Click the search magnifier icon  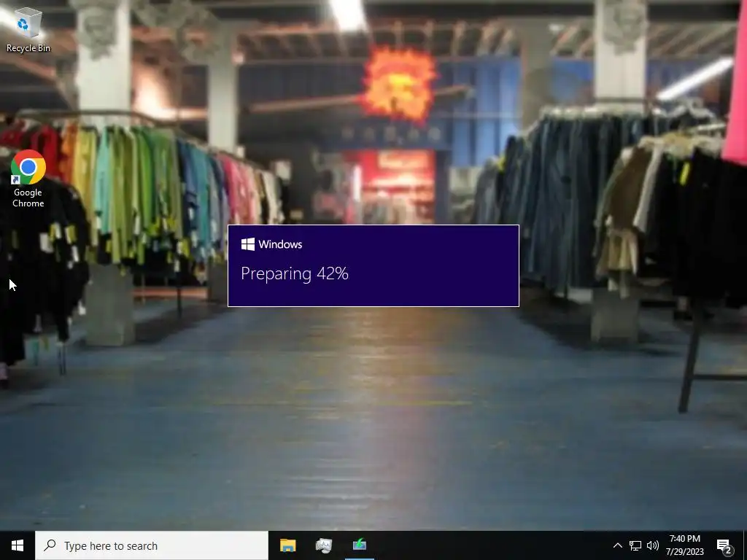coord(50,545)
